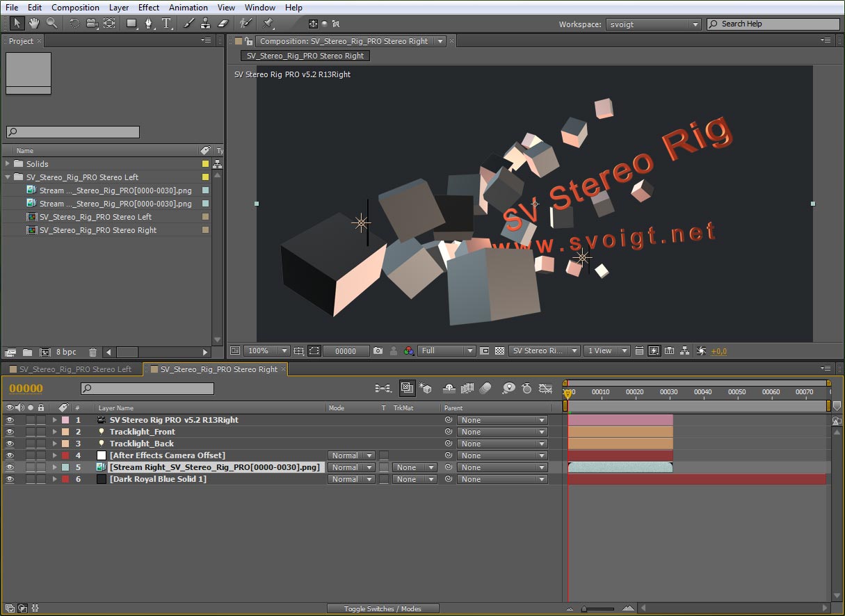Hide the After Effects Camera Offset layer

(10, 455)
